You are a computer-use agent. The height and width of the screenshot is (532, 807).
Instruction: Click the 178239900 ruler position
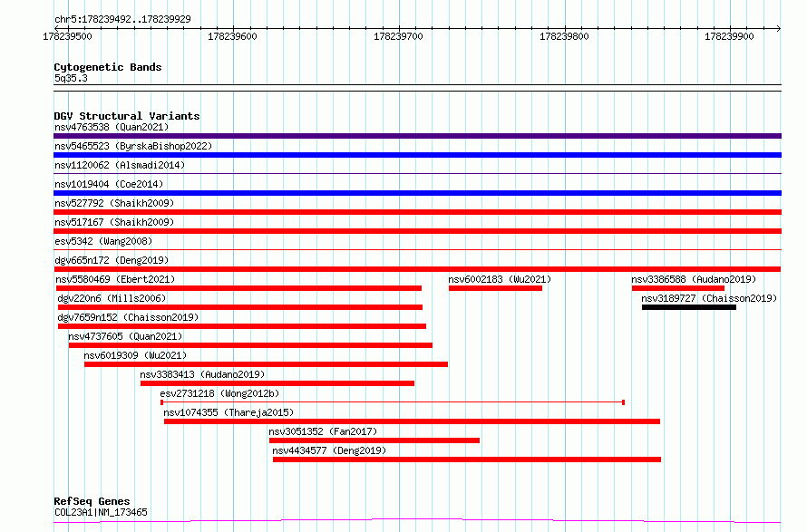pyautogui.click(x=729, y=36)
